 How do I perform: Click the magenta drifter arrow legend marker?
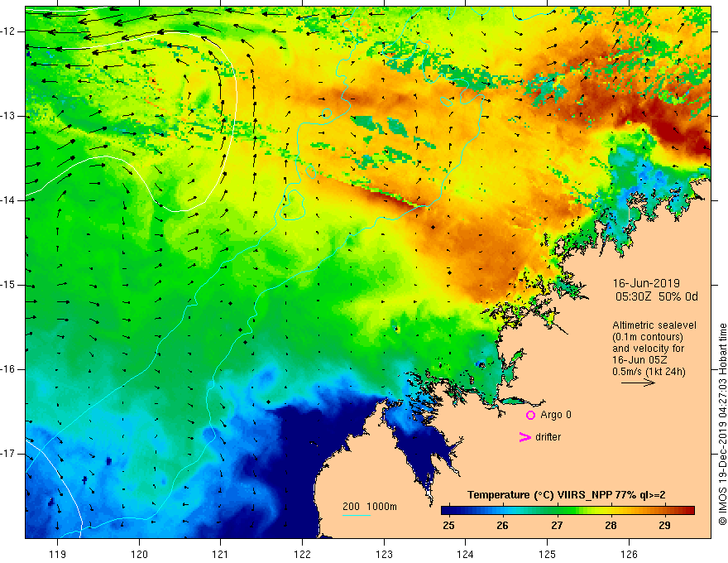pos(525,437)
